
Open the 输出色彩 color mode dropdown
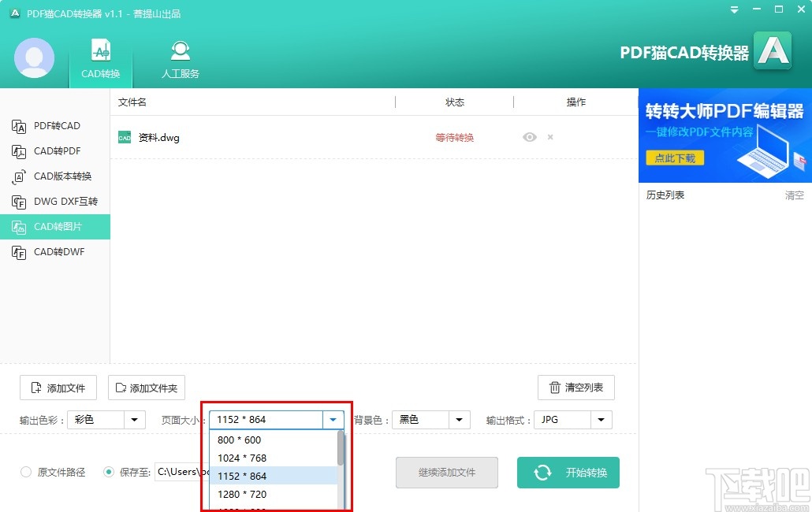click(134, 420)
